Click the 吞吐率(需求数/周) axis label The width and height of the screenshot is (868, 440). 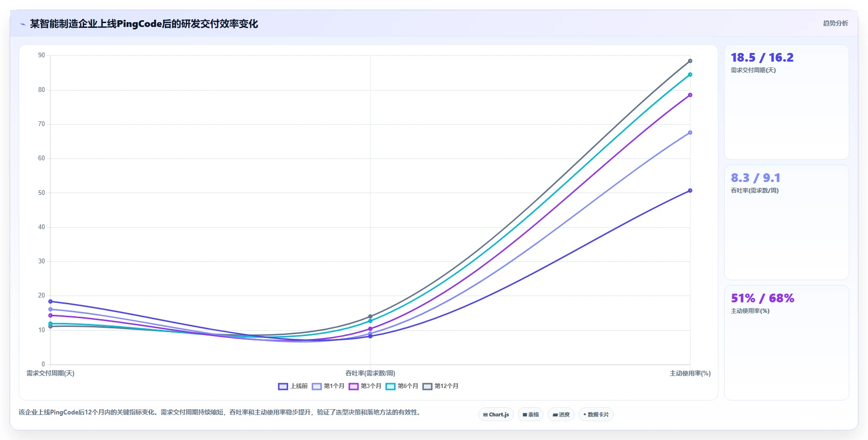(370, 373)
